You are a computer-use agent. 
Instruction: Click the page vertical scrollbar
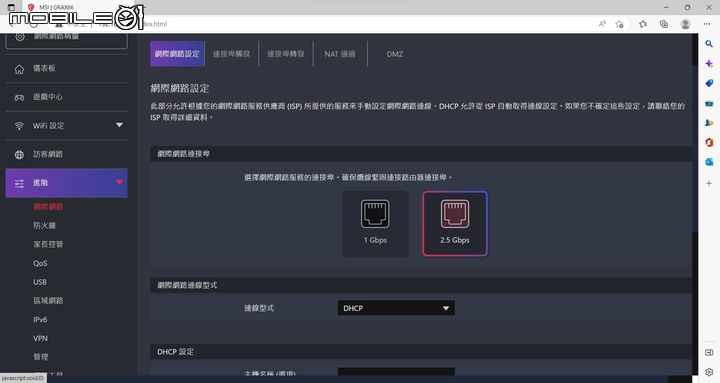(x=695, y=147)
